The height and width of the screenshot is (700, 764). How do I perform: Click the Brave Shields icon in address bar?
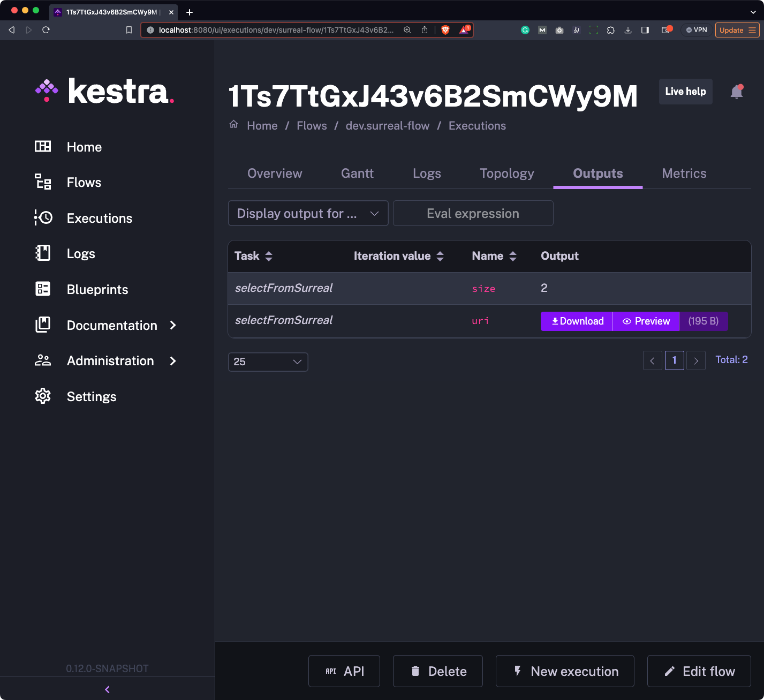point(445,30)
